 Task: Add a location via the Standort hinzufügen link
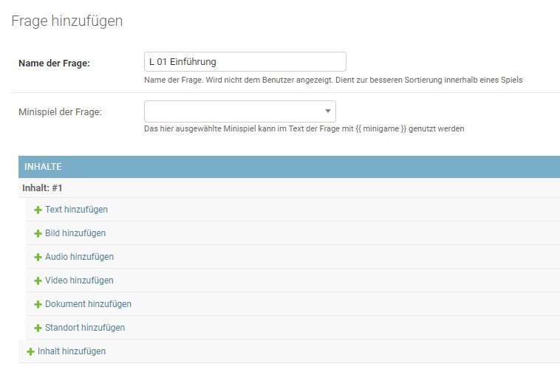[x=85, y=328]
